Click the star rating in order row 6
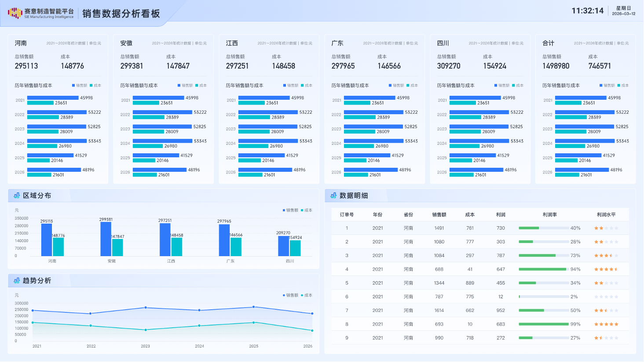644x362 pixels. [x=606, y=297]
